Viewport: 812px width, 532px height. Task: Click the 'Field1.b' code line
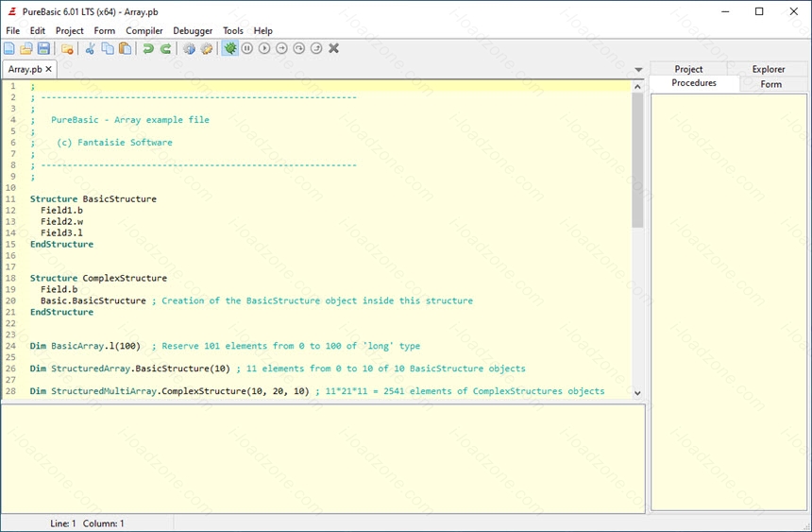[x=61, y=211]
